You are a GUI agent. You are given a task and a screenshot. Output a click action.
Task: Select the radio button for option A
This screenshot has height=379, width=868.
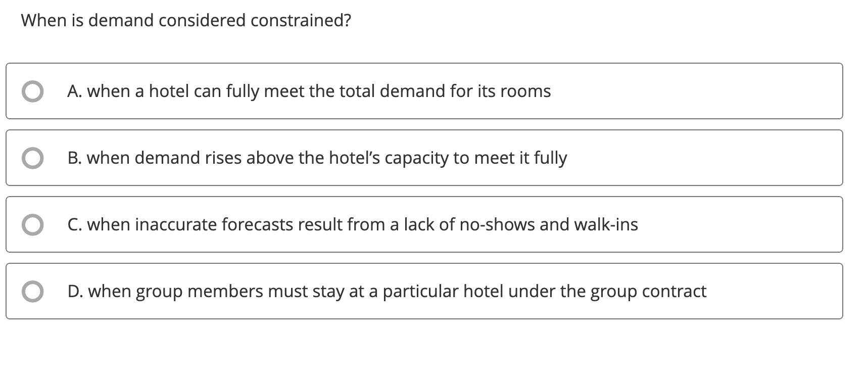[x=33, y=91]
